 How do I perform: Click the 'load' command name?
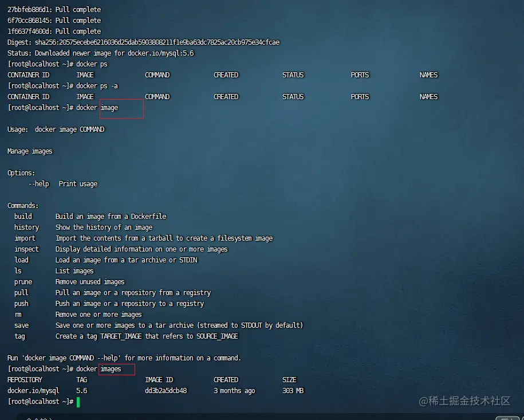click(x=21, y=260)
